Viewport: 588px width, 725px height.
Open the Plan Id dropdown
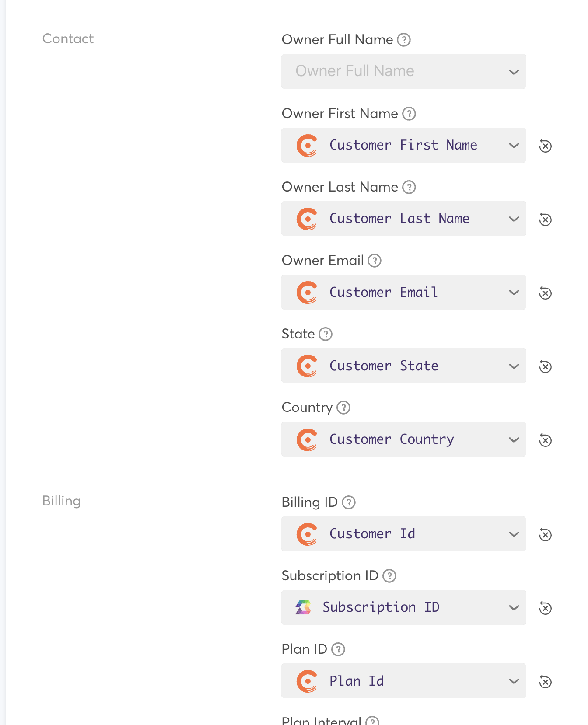pyautogui.click(x=403, y=681)
